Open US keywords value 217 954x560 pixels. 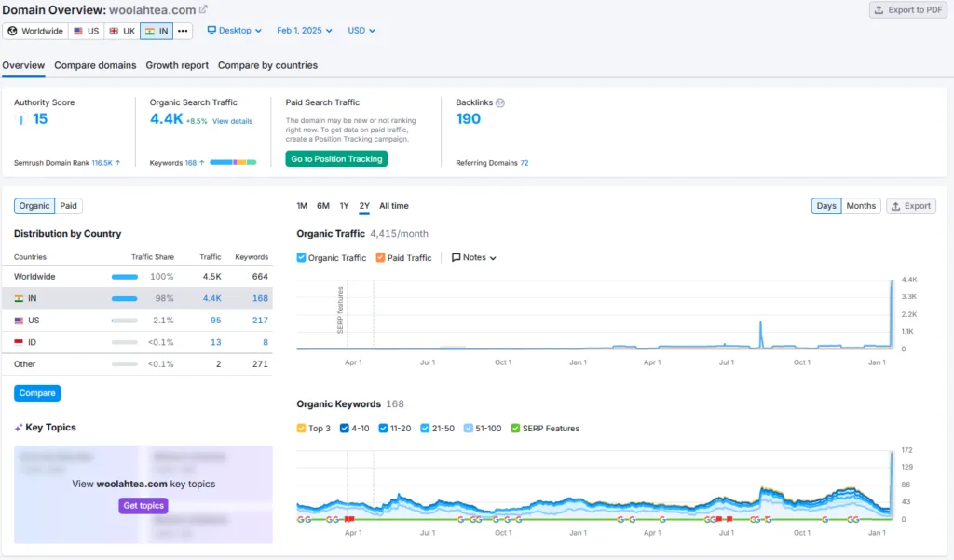coord(261,321)
